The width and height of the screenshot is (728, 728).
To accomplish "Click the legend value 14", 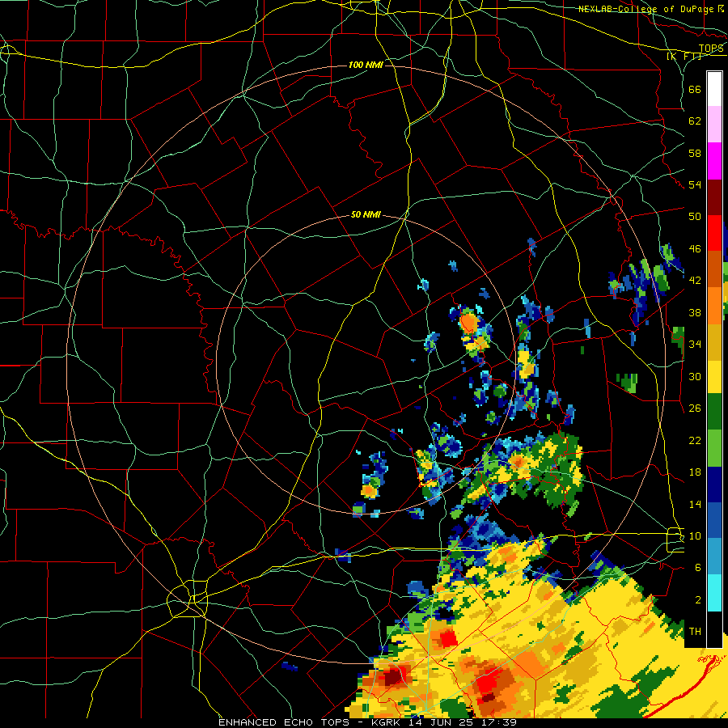I will tap(695, 504).
